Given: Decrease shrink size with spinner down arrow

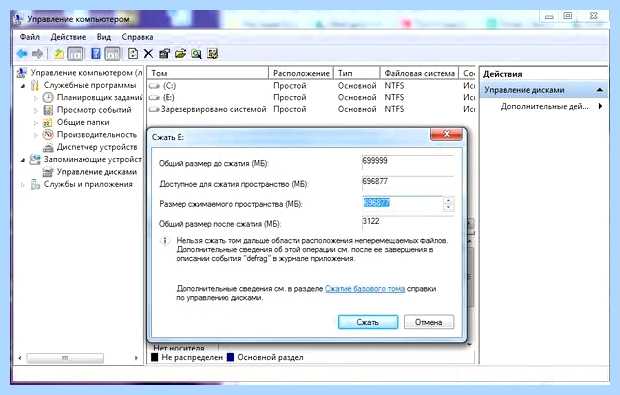Looking at the screenshot, I should [x=448, y=208].
